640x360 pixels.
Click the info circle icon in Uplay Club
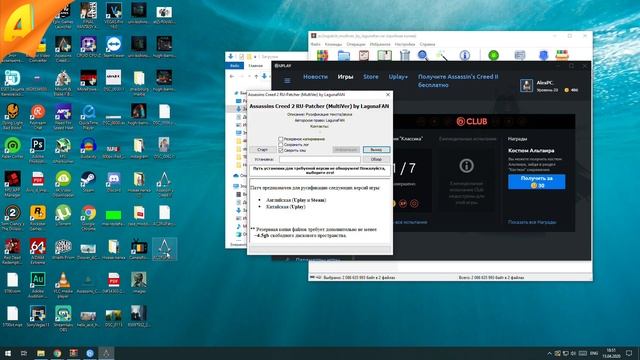pyautogui.click(x=466, y=166)
